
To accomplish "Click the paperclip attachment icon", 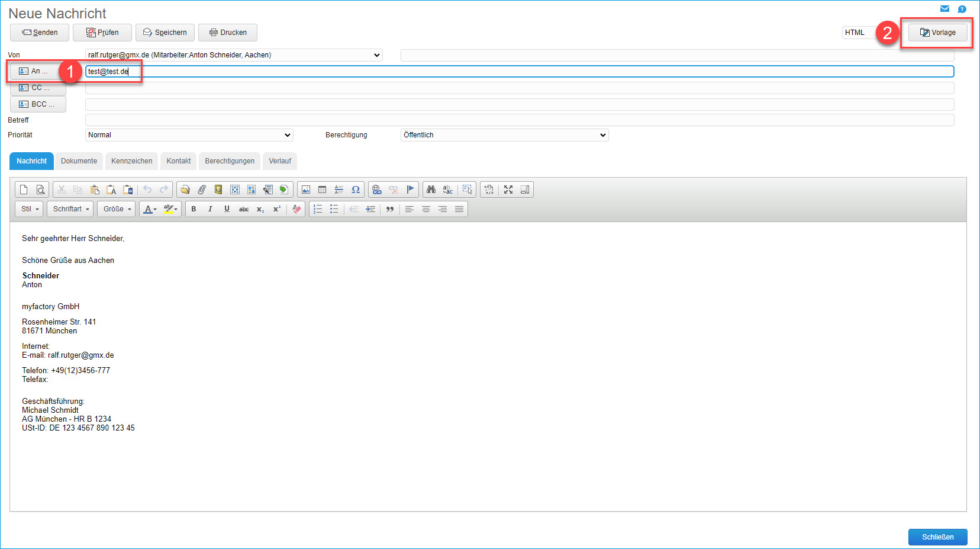I will pos(202,190).
